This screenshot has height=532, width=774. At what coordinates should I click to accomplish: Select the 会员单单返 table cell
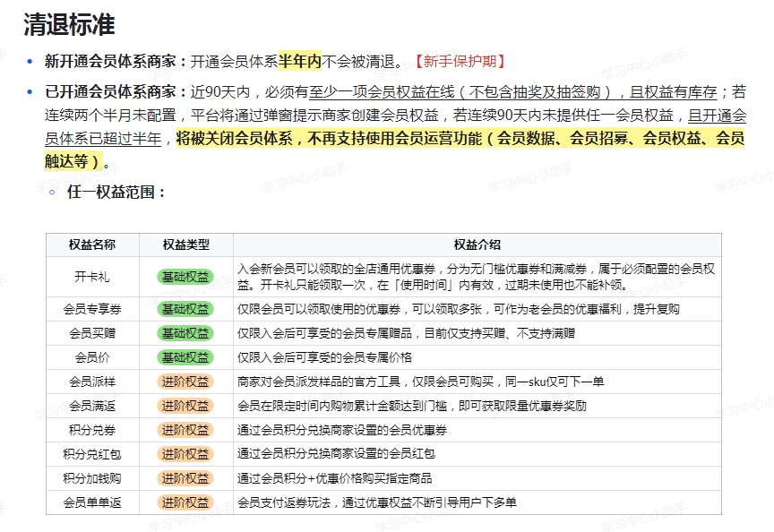click(x=92, y=502)
